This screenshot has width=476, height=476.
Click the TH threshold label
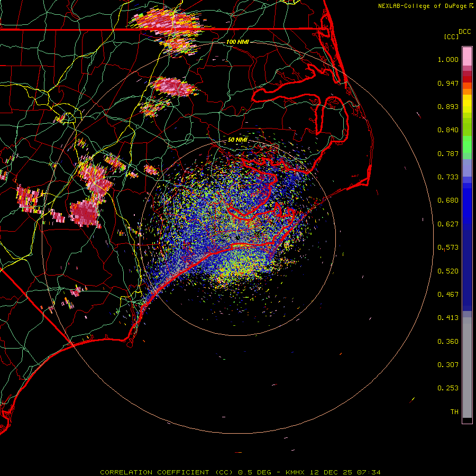[x=454, y=412]
